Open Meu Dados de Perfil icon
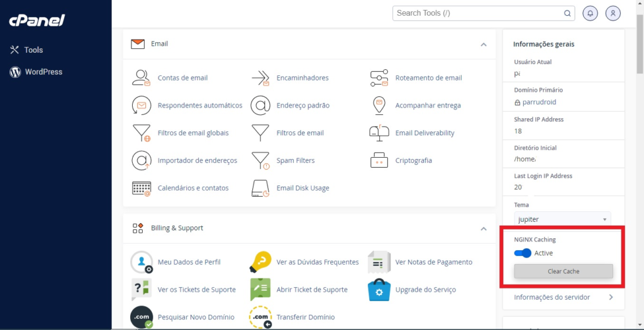Image resolution: width=644 pixels, height=330 pixels. (142, 262)
